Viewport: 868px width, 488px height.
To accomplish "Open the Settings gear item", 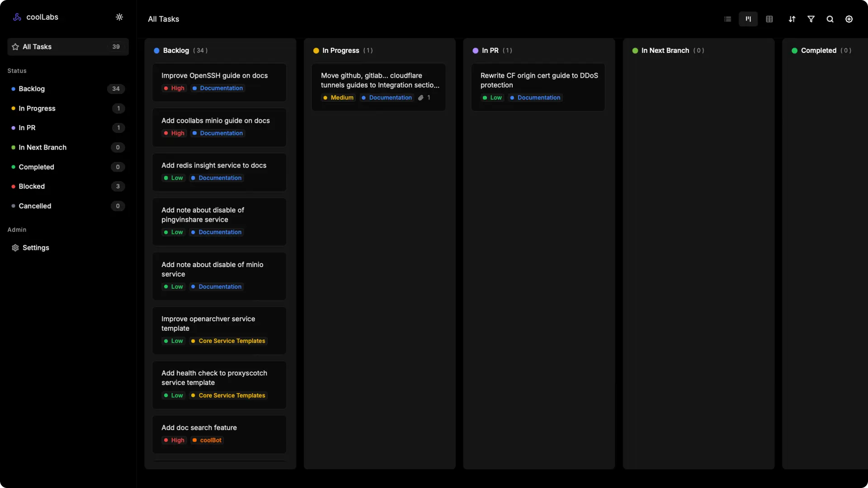I will [x=36, y=248].
